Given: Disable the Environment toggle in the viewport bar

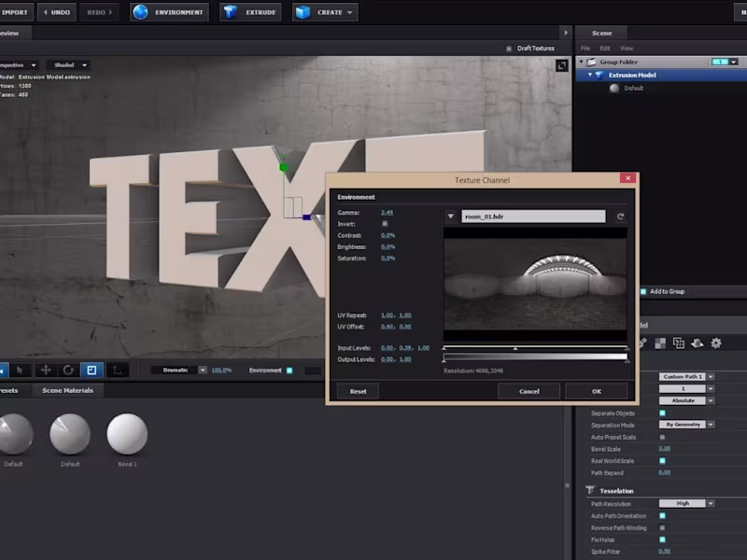Looking at the screenshot, I should pos(290,370).
